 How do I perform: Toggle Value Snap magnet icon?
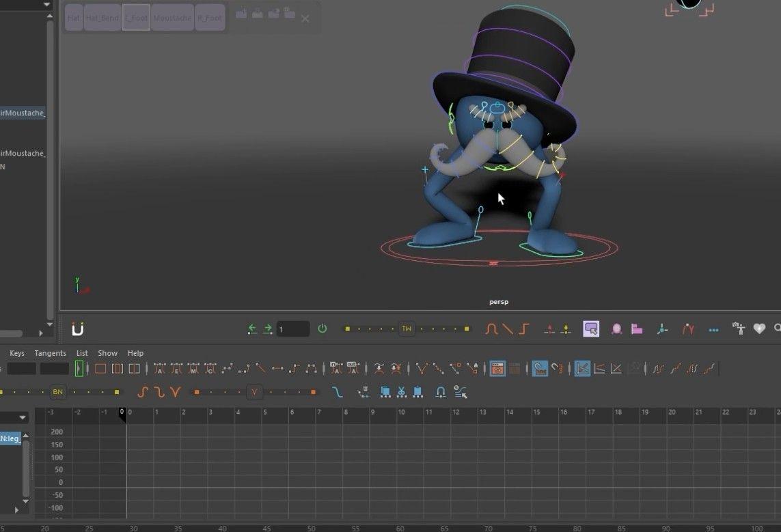(557, 369)
